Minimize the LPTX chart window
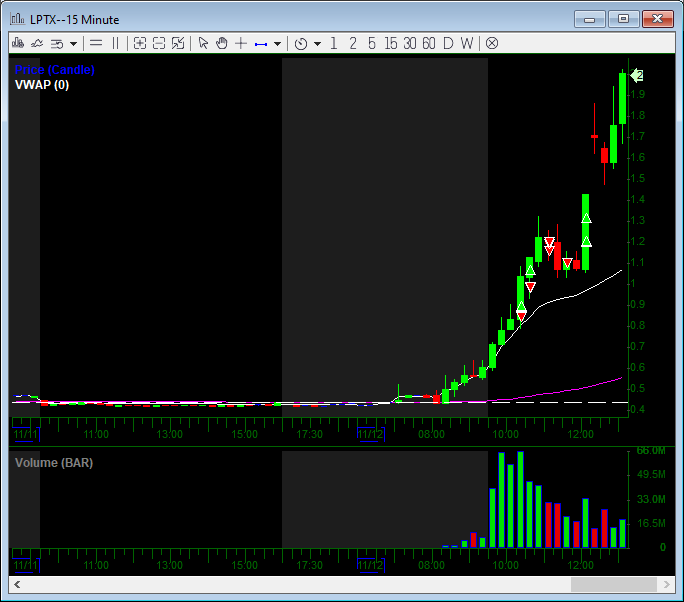This screenshot has height=602, width=684. coord(589,19)
